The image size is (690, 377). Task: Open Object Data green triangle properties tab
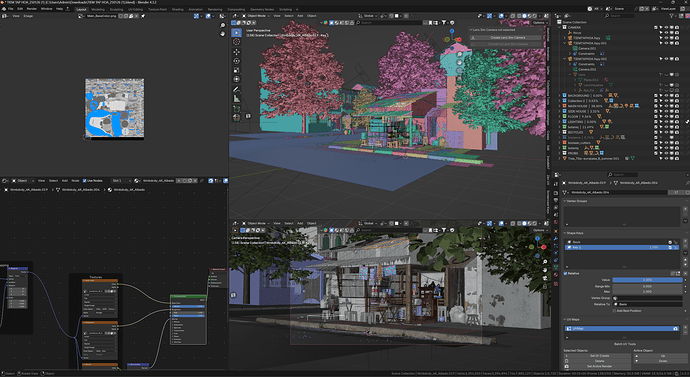(x=556, y=268)
